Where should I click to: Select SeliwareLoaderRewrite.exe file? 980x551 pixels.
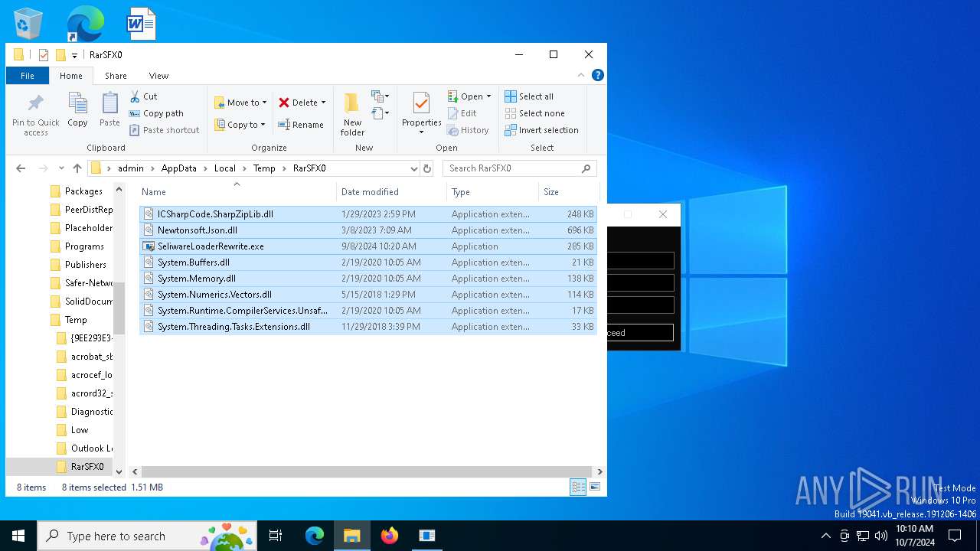click(x=367, y=246)
